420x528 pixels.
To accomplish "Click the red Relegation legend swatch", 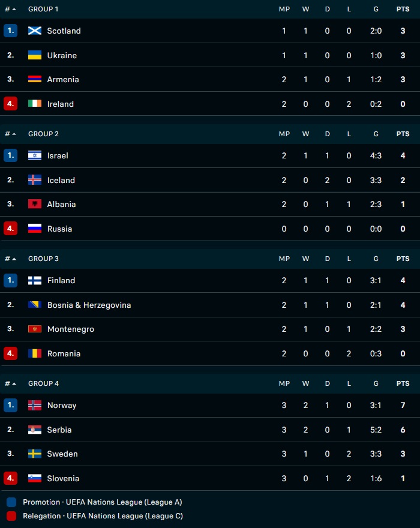I will (x=11, y=515).
